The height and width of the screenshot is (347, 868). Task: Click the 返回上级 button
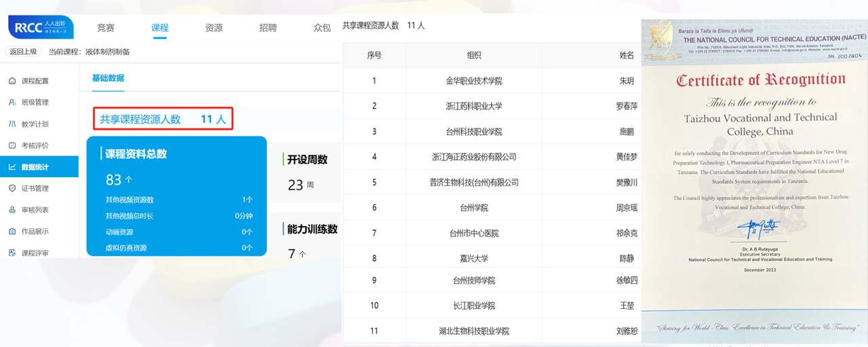[24, 52]
